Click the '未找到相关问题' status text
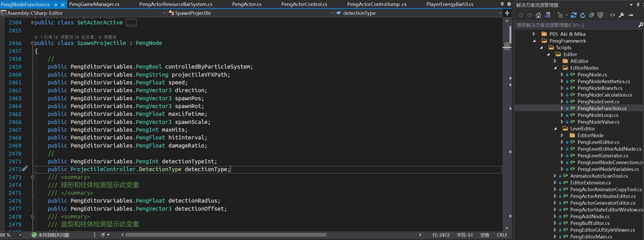 54,235
